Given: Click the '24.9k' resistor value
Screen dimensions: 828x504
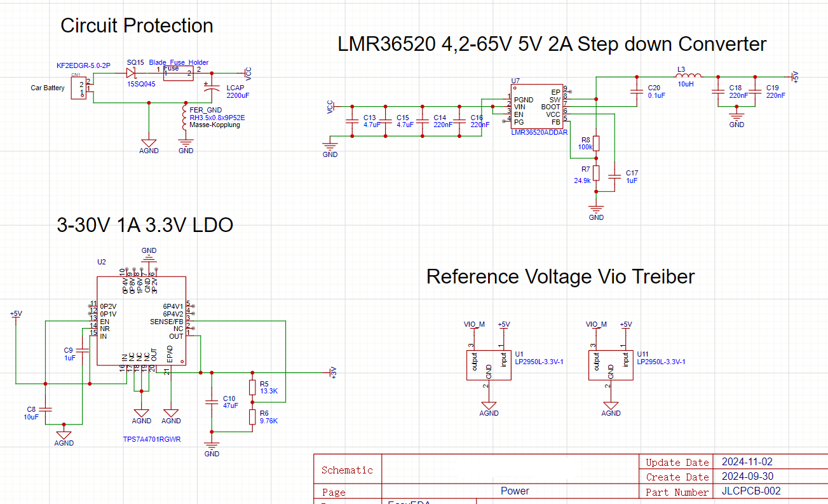Looking at the screenshot, I should click(582, 180).
